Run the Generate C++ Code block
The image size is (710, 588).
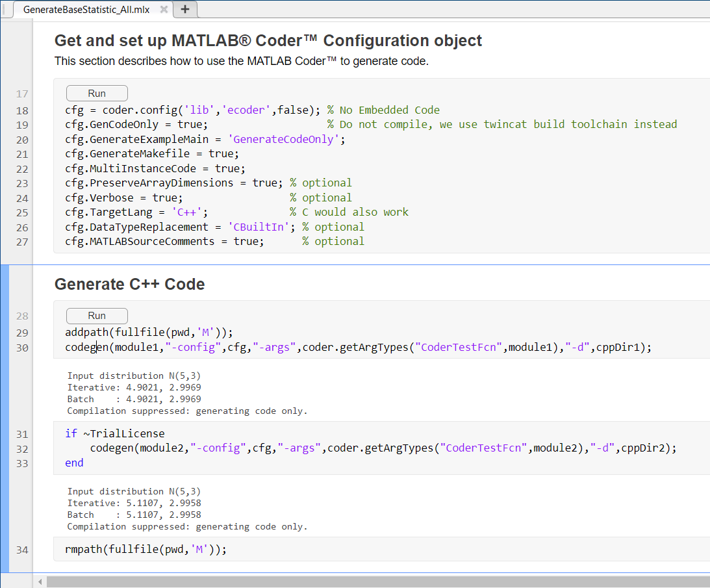tap(97, 316)
